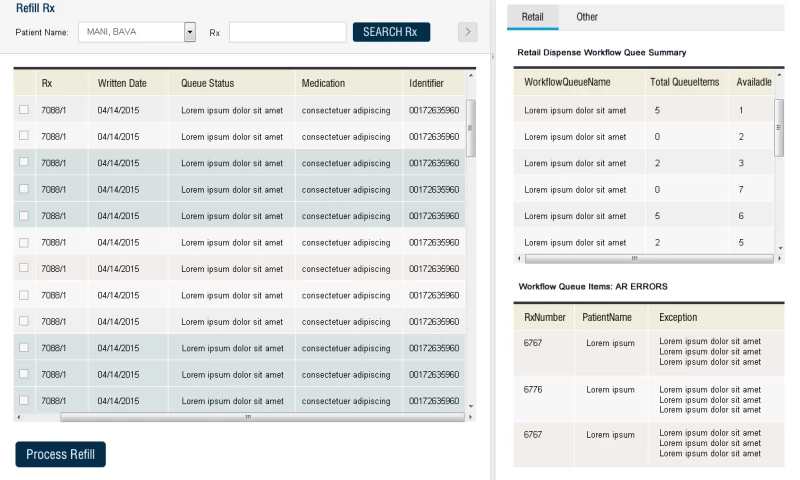Tick the second row's checkbox in refill table
This screenshot has width=800, height=480.
[x=24, y=136]
